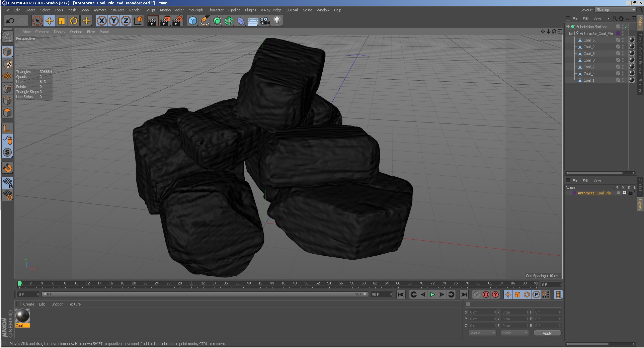
Task: Select the Live Selection tool
Action: pos(37,21)
